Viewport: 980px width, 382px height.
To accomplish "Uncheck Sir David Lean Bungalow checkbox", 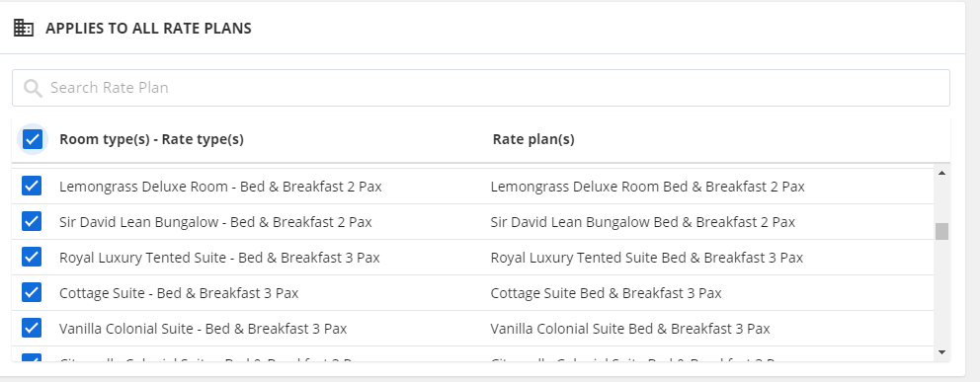I will coord(32,221).
